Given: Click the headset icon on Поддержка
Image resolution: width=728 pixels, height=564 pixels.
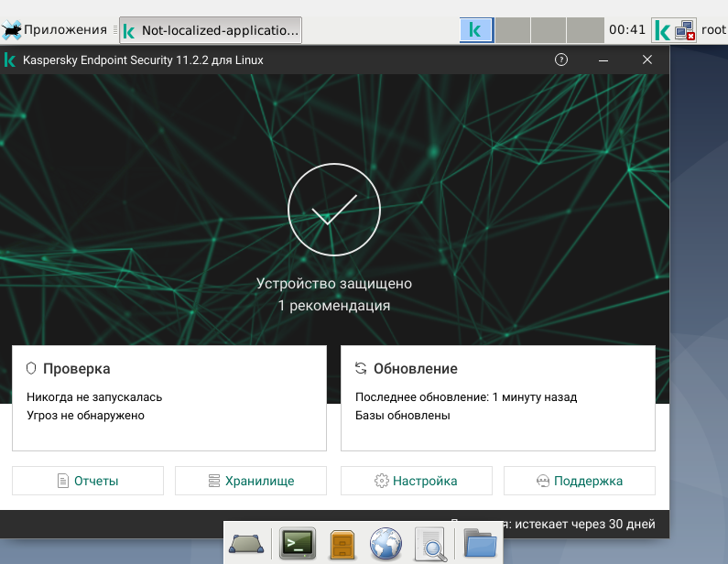Looking at the screenshot, I should pyautogui.click(x=543, y=481).
